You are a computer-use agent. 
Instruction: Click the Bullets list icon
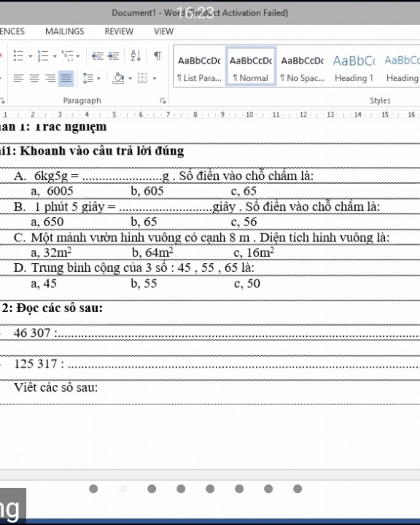pos(18,55)
